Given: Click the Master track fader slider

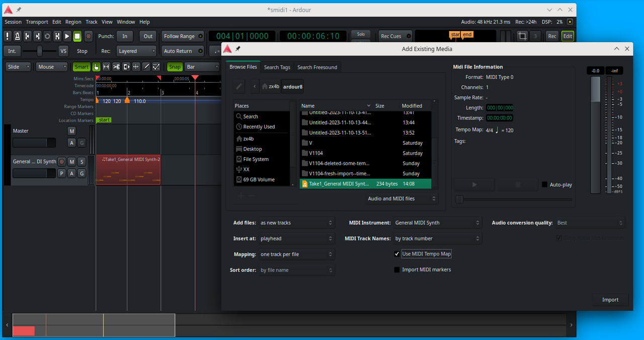Looking at the screenshot, I should pos(34,143).
